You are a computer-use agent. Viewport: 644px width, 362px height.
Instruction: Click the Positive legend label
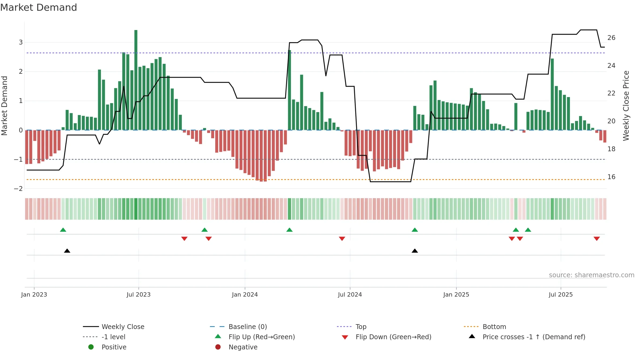point(114,347)
